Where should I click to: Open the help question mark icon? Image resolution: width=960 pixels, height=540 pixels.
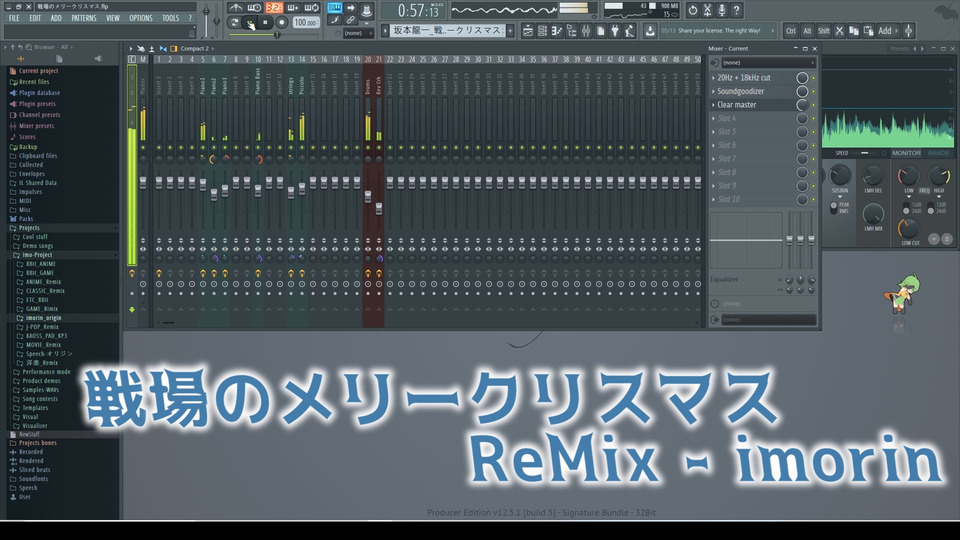(x=737, y=10)
